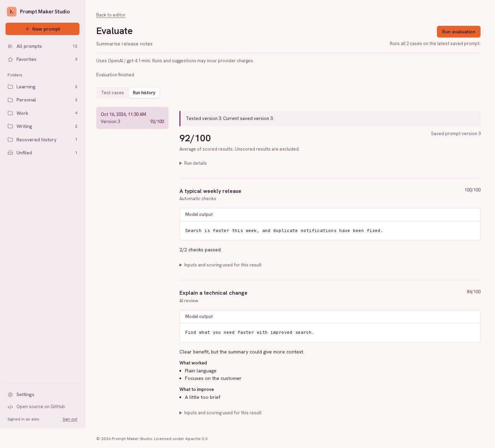
Task: Open the Writing folder
Action: [42, 126]
